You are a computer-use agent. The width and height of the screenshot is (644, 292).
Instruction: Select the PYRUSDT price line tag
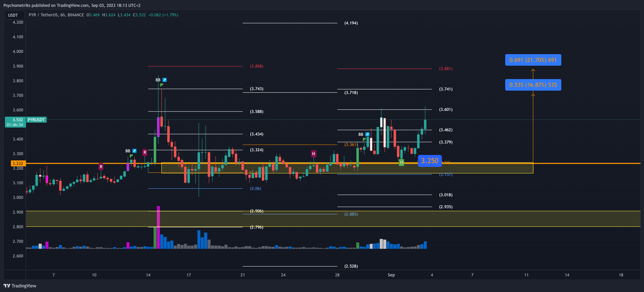pos(36,120)
